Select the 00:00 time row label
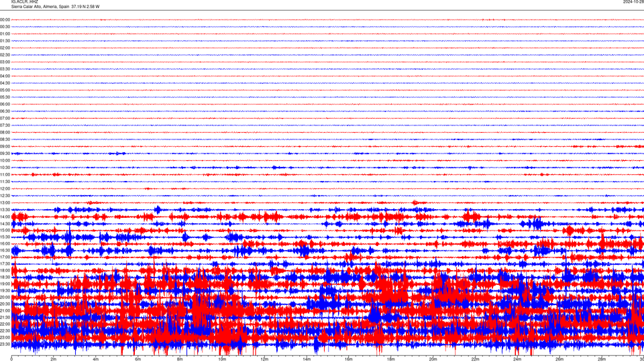This screenshot has width=644, height=362. pos(5,19)
